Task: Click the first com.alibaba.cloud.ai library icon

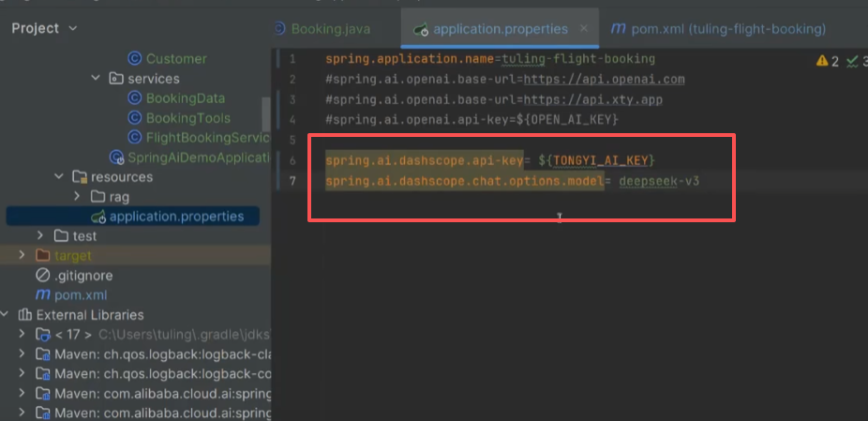Action: coord(42,394)
